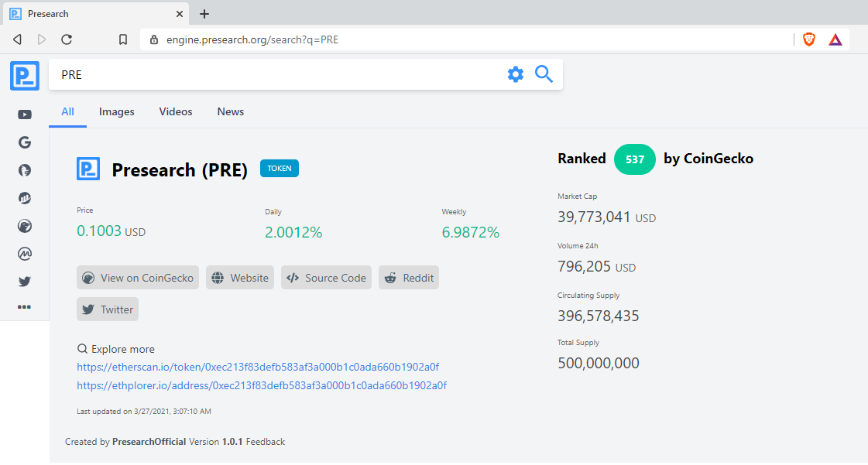The image size is (868, 465).
Task: Switch to the Videos tab
Action: pos(176,111)
